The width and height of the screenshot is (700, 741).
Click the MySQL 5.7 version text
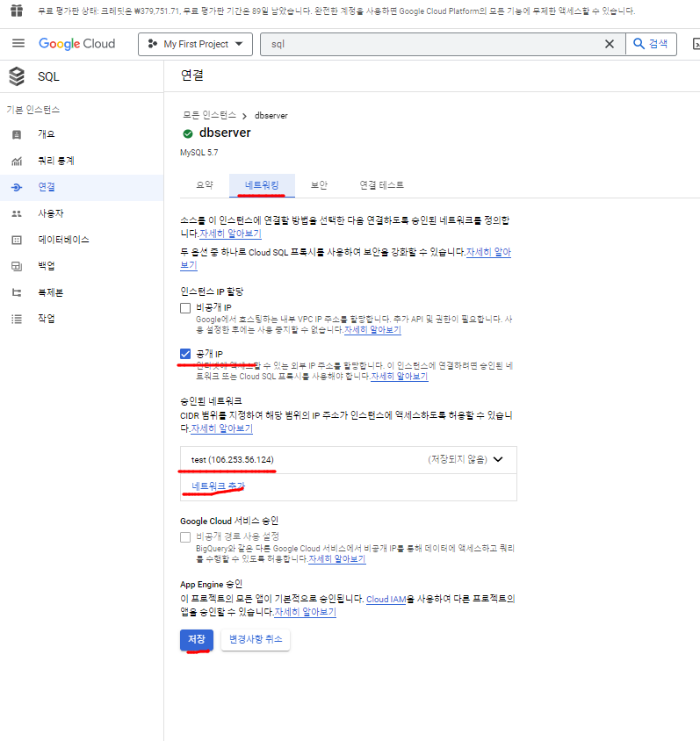pyautogui.click(x=199, y=153)
